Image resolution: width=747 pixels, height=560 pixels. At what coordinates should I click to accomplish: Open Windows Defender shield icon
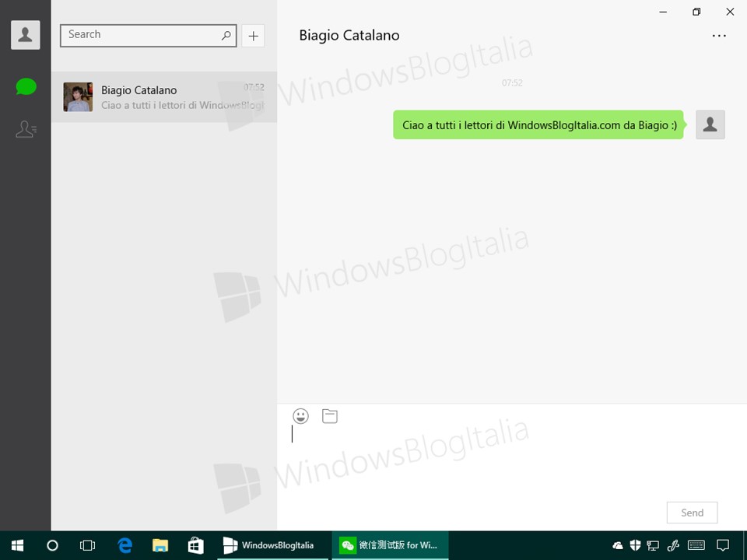[635, 545]
